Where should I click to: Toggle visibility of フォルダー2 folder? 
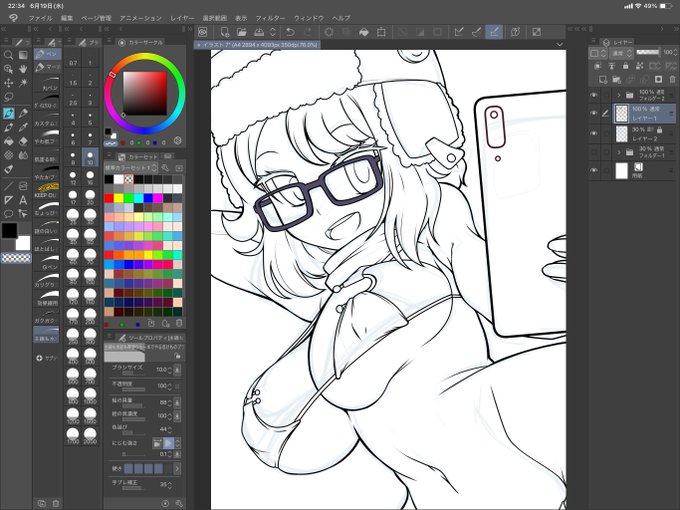coord(594,95)
